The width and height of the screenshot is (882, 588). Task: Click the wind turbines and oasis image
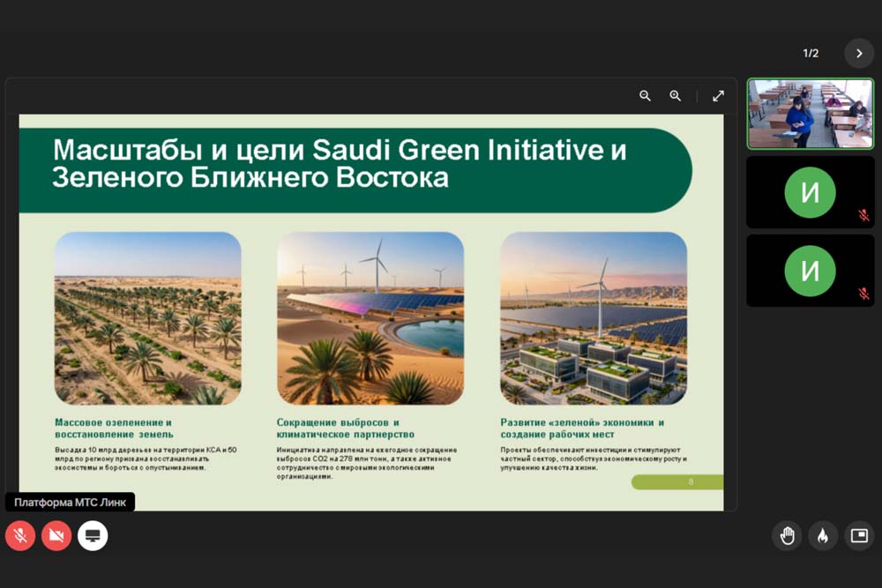pos(370,318)
